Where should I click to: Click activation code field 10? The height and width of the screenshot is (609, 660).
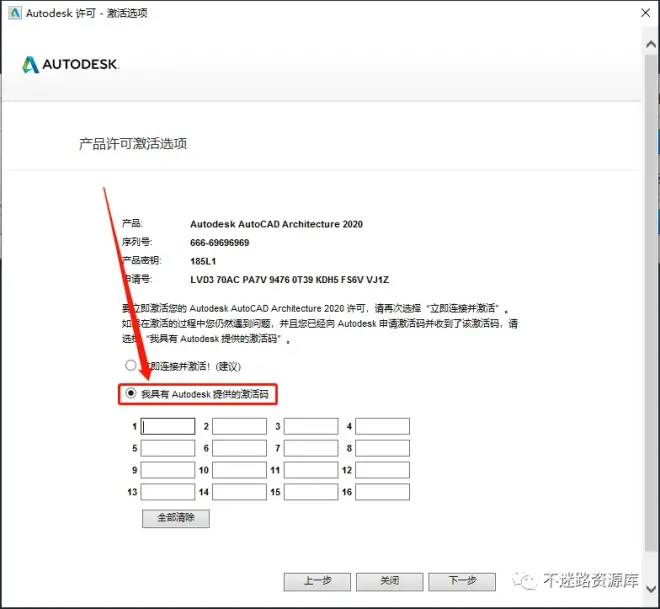point(239,470)
